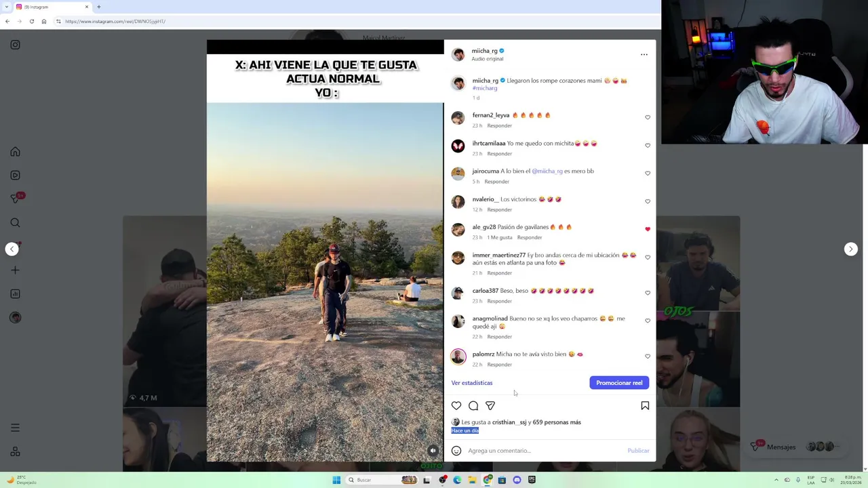Focus the 'Agrega un comentario...' field
This screenshot has width=868, height=488.
542,451
